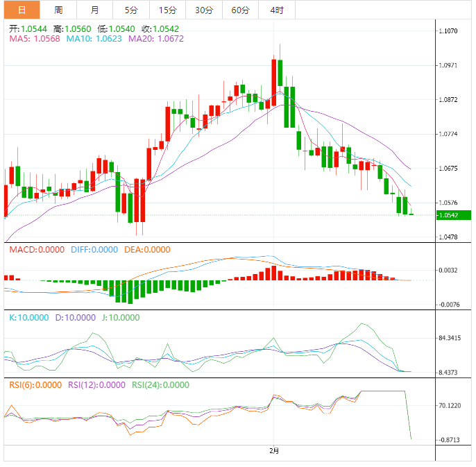Click the MACD:0.0000 indicator label
The width and height of the screenshot is (476, 467).
(36, 250)
